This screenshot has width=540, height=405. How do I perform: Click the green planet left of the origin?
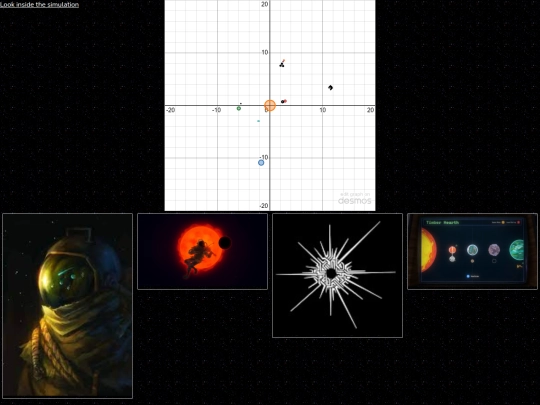coord(239,108)
